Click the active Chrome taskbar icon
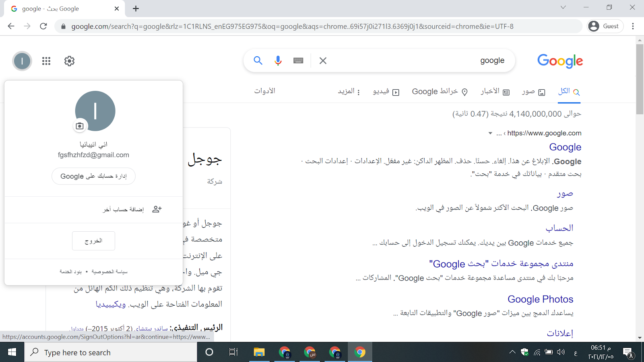Screen dimensions: 644x362 (x=360, y=352)
